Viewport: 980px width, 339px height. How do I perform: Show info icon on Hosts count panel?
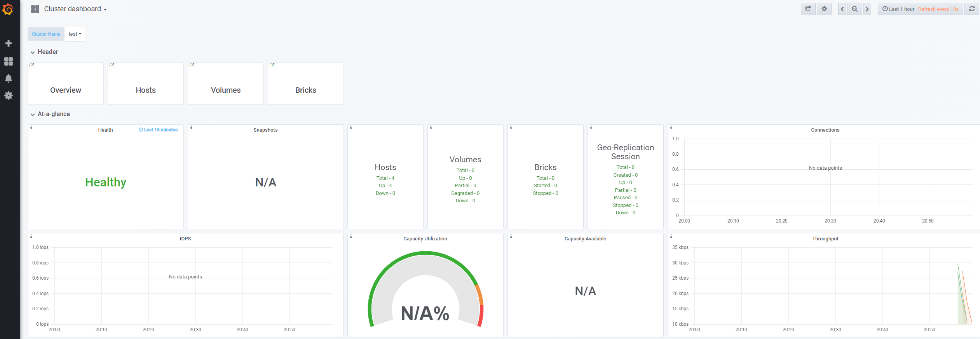pos(351,127)
